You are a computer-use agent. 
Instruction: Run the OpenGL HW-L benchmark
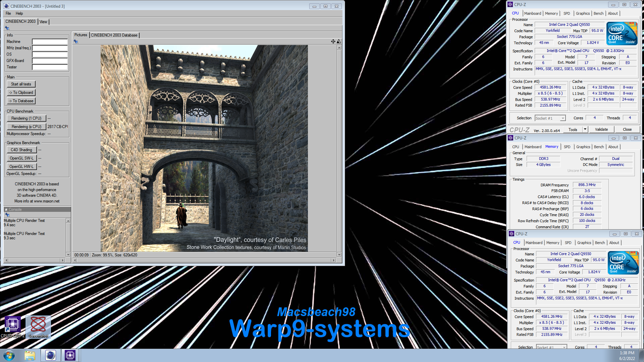(21, 167)
